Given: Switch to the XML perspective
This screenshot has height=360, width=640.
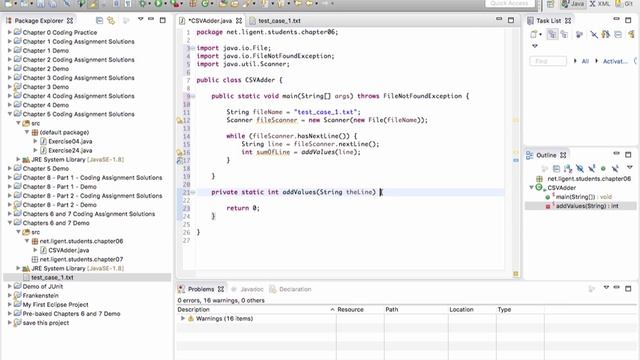Looking at the screenshot, I should 600,4.
